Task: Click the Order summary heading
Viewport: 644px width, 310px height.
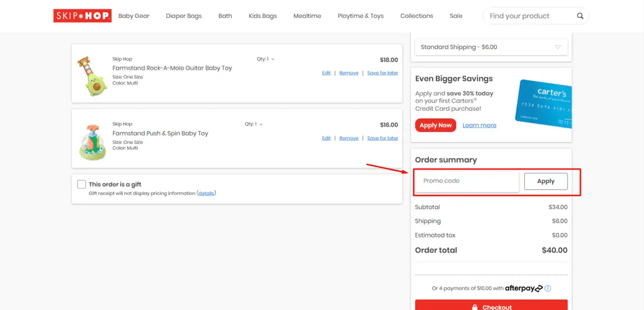Action: coord(446,160)
